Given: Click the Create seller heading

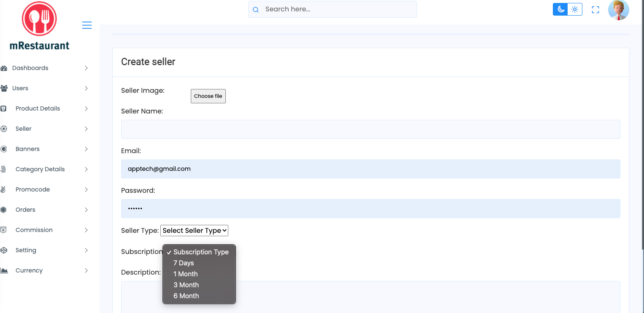Looking at the screenshot, I should point(148,62).
